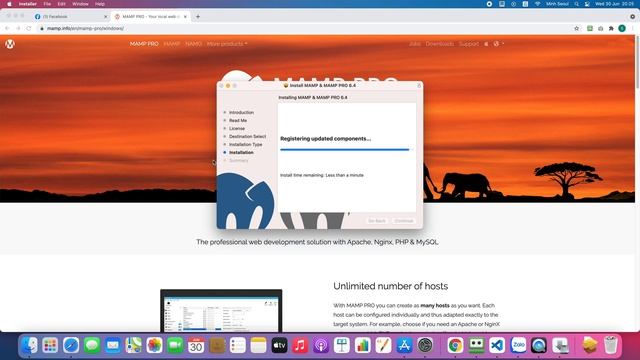Image resolution: width=640 pixels, height=360 pixels.
Task: Open Downloads link in navbar
Action: 440,44
